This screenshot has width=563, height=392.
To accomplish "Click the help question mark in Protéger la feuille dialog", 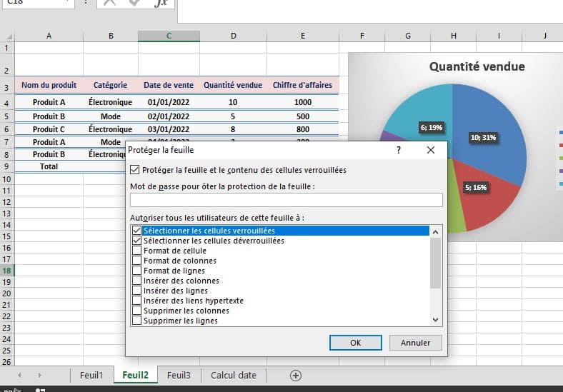I will pos(399,150).
